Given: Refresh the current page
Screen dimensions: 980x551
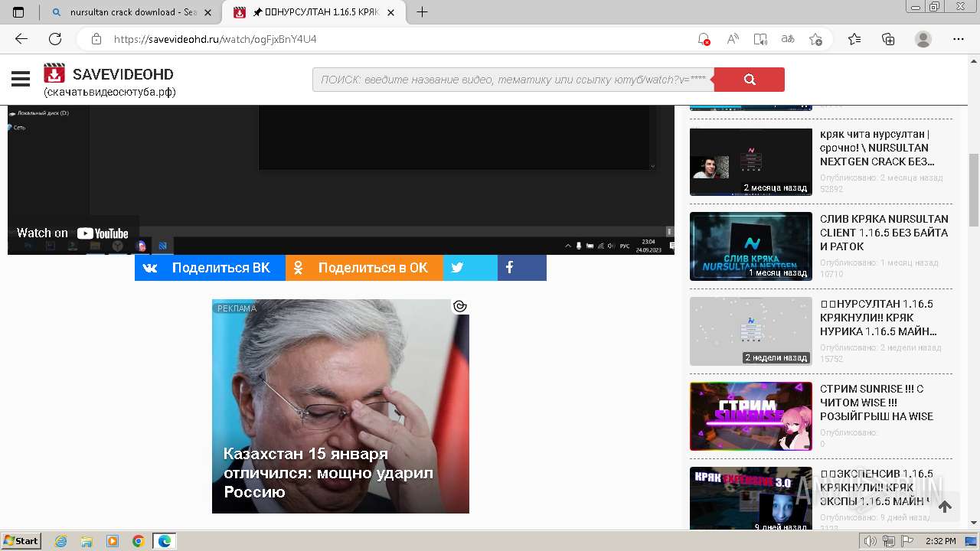Looking at the screenshot, I should 55,39.
